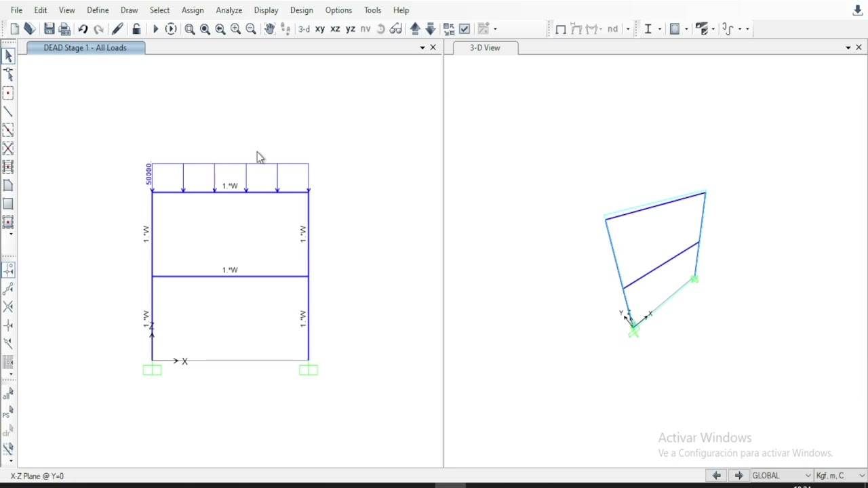This screenshot has height=488, width=868.
Task: Set the default 3-d view
Action: click(304, 28)
